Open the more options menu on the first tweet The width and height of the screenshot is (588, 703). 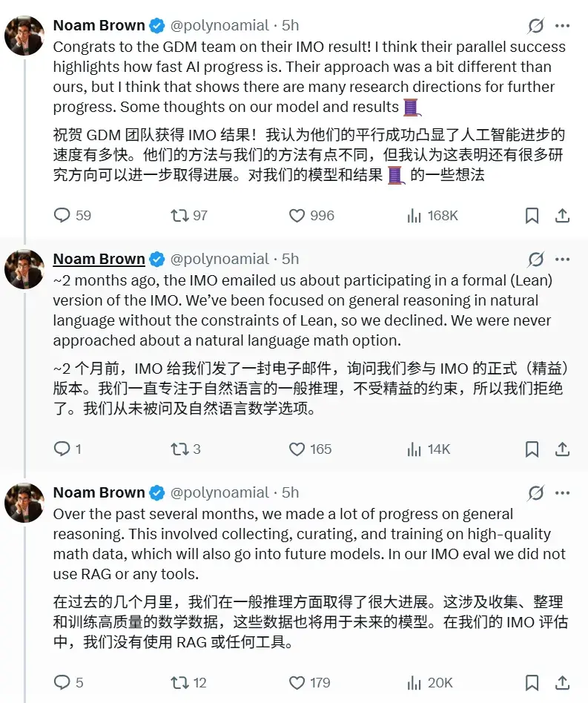(562, 24)
